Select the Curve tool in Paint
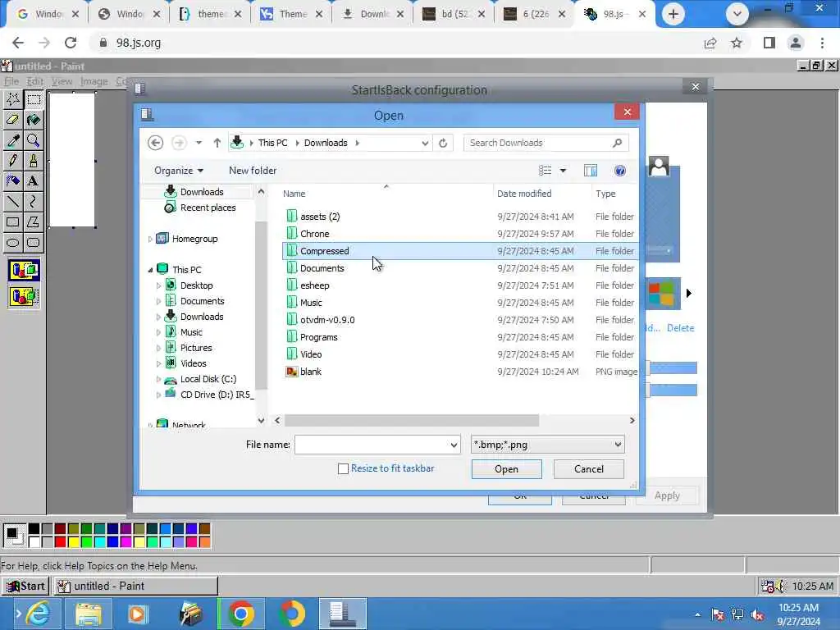Image resolution: width=840 pixels, height=630 pixels. coord(33,202)
